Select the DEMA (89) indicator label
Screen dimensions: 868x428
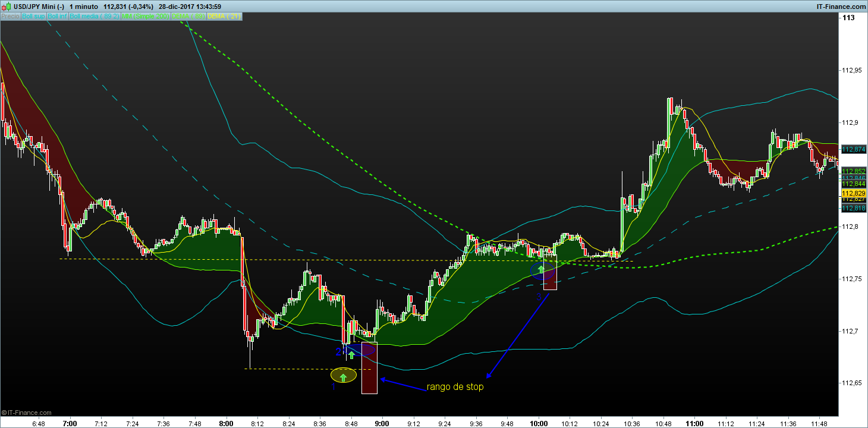pos(188,16)
